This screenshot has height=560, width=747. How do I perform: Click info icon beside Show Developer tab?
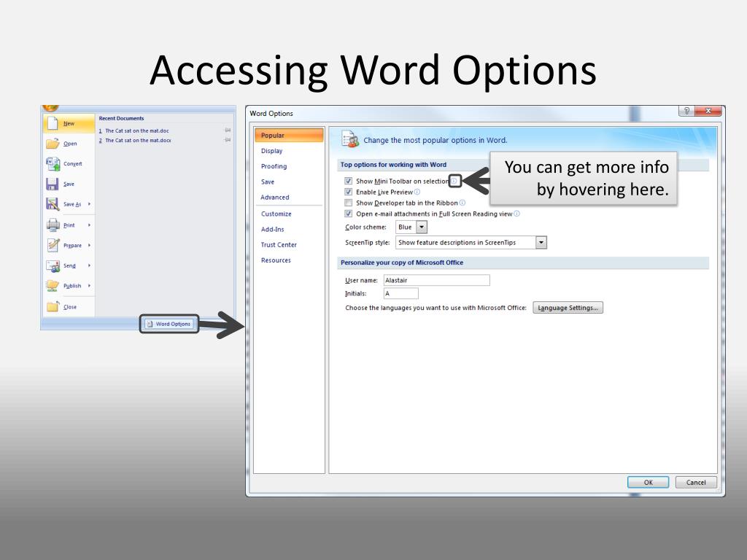tap(462, 203)
